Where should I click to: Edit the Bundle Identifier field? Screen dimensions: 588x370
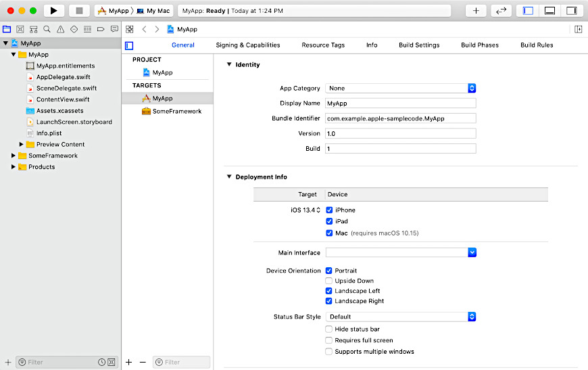tap(401, 118)
